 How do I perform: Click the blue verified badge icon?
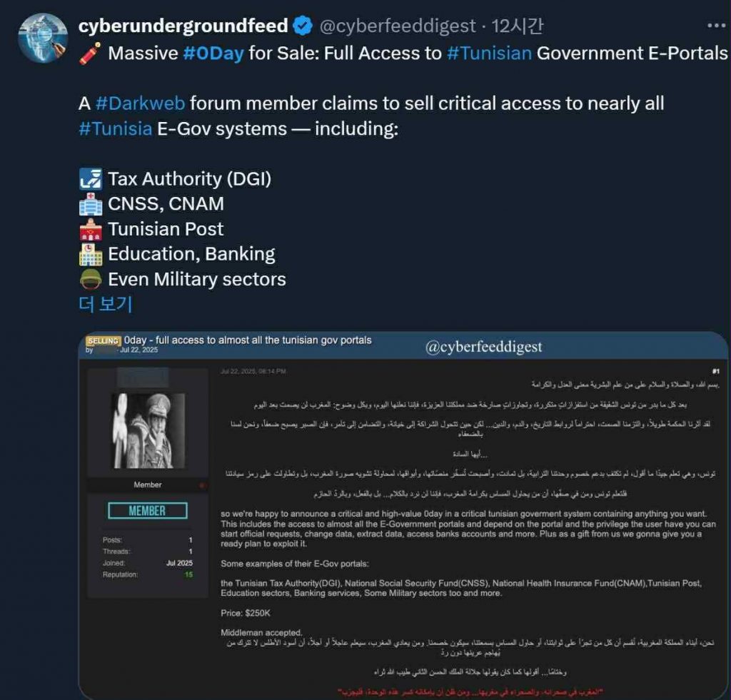coord(303,26)
